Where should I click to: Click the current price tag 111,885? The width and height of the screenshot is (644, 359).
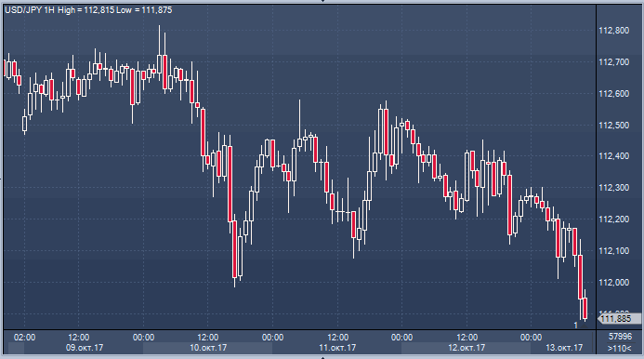tap(619, 319)
